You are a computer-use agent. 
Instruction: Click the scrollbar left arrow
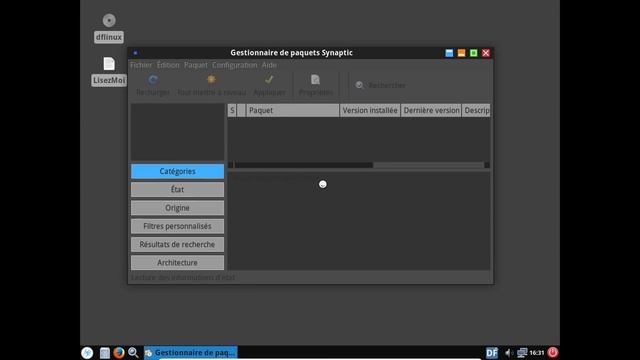(231, 165)
